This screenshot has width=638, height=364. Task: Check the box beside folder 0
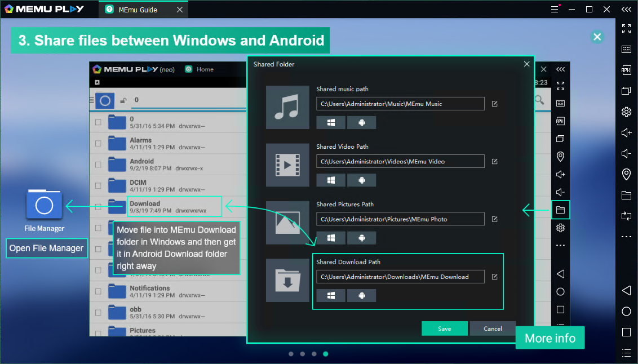click(x=98, y=122)
